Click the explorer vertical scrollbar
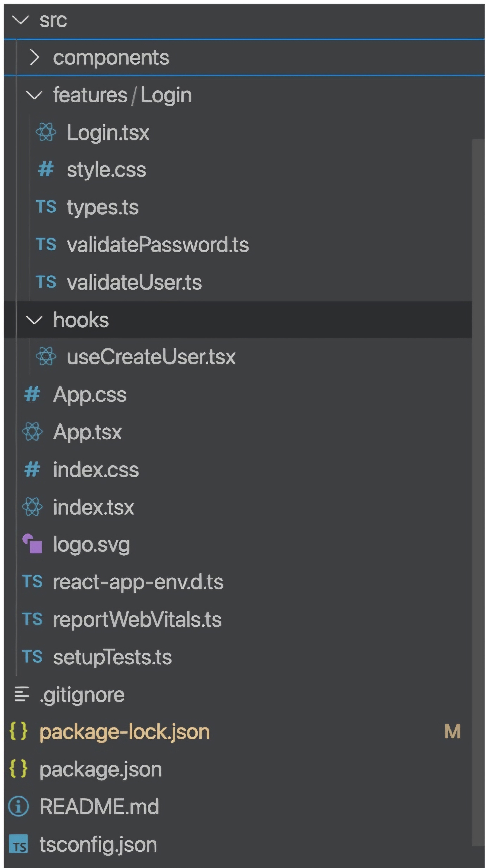This screenshot has height=868, width=486. click(478, 492)
